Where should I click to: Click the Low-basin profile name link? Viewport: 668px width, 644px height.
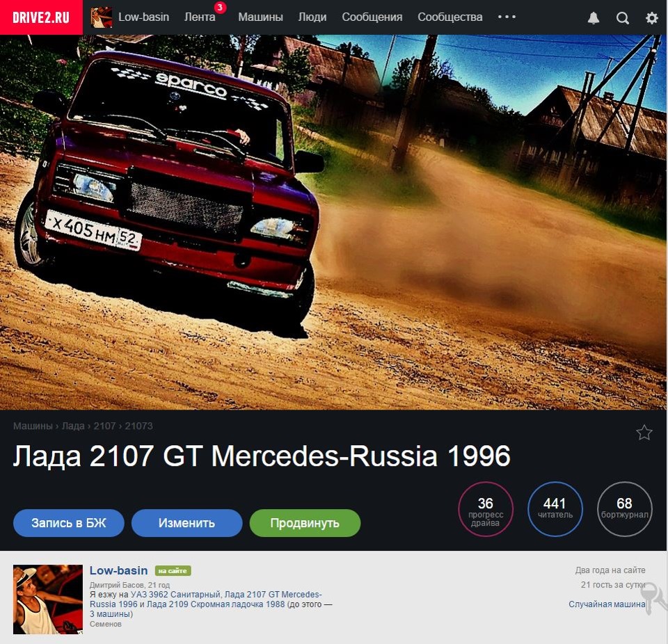point(118,570)
